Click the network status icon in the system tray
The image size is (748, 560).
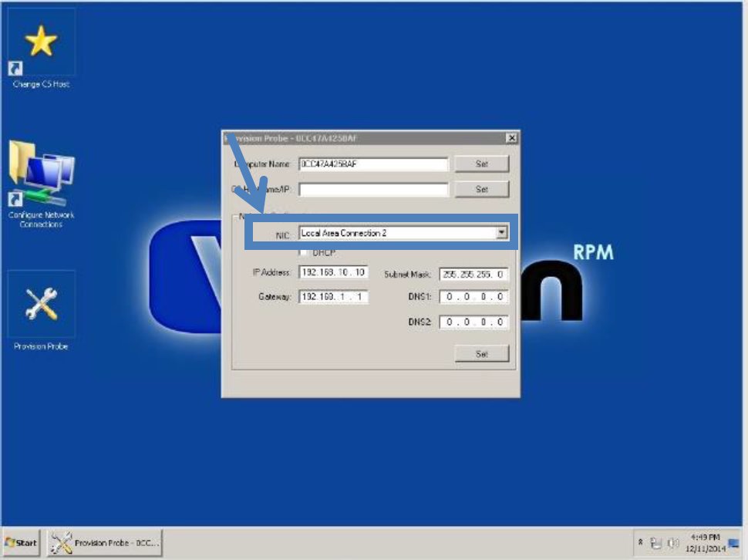(656, 544)
